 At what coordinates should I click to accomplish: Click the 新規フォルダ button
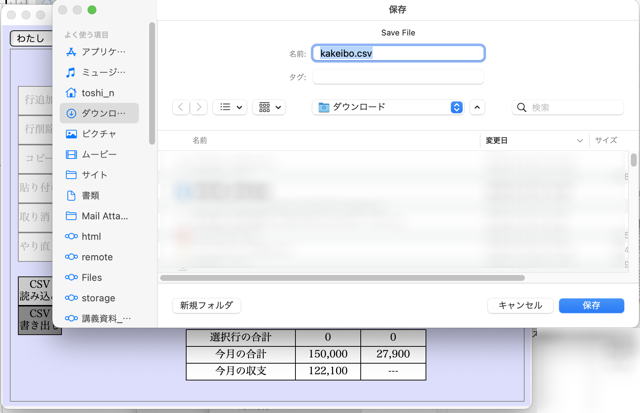(x=207, y=305)
